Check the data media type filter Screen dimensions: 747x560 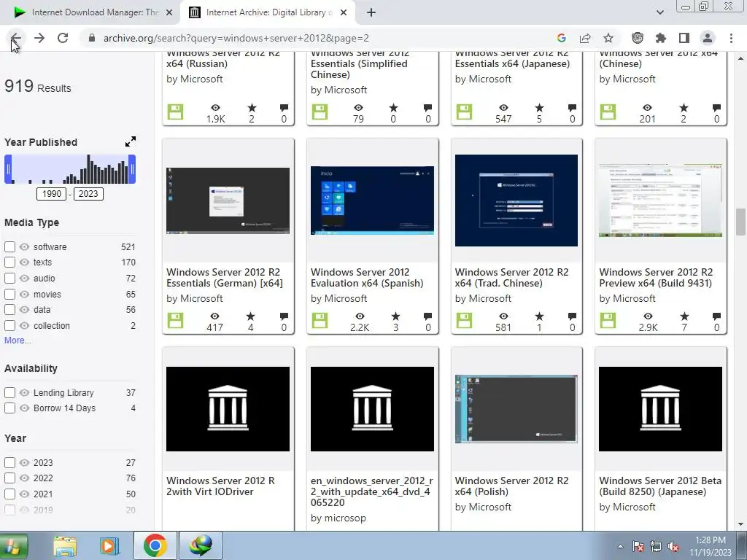point(9,309)
